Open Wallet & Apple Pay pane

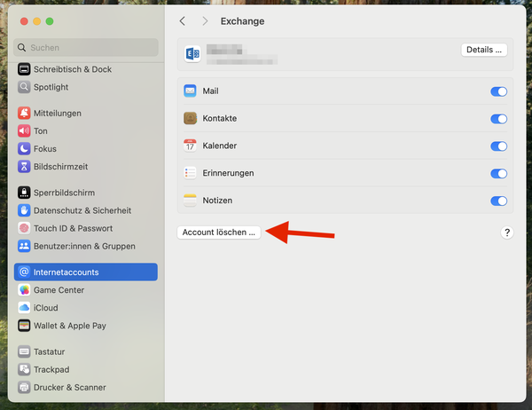click(x=69, y=326)
